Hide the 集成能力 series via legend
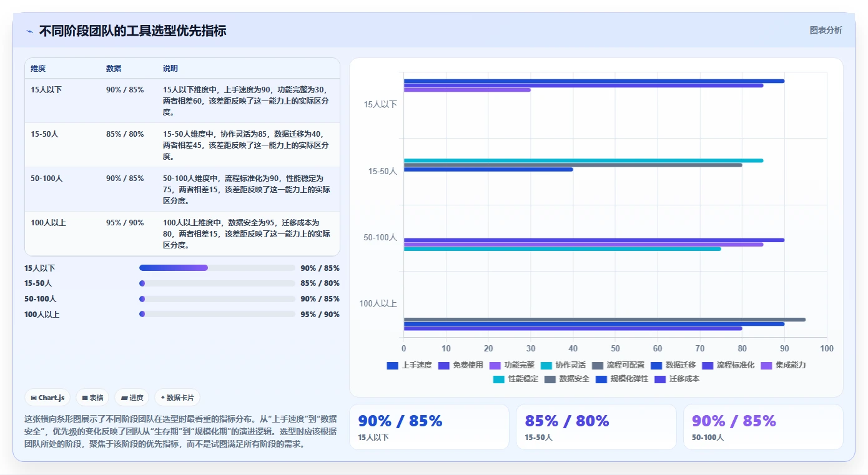868x475 pixels. coord(783,365)
